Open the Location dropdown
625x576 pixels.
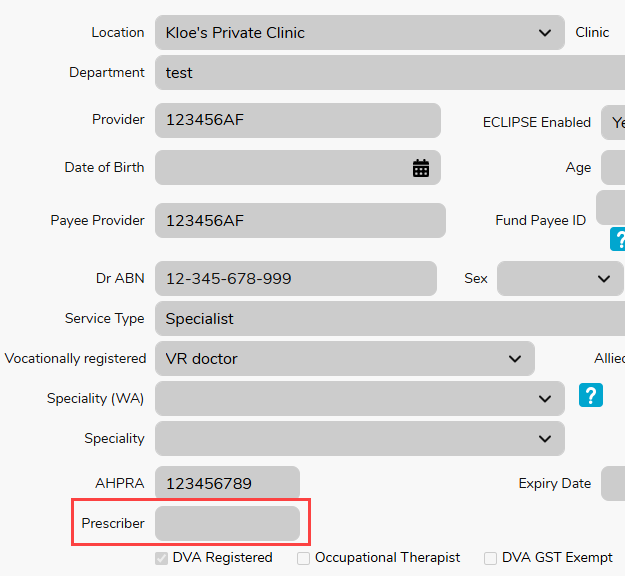(544, 33)
